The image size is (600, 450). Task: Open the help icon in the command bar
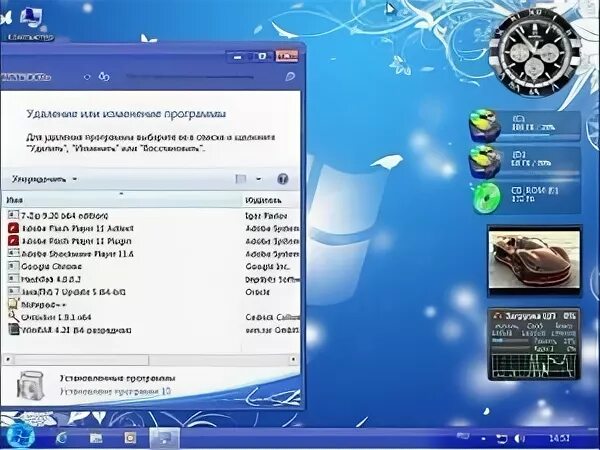pos(282,179)
